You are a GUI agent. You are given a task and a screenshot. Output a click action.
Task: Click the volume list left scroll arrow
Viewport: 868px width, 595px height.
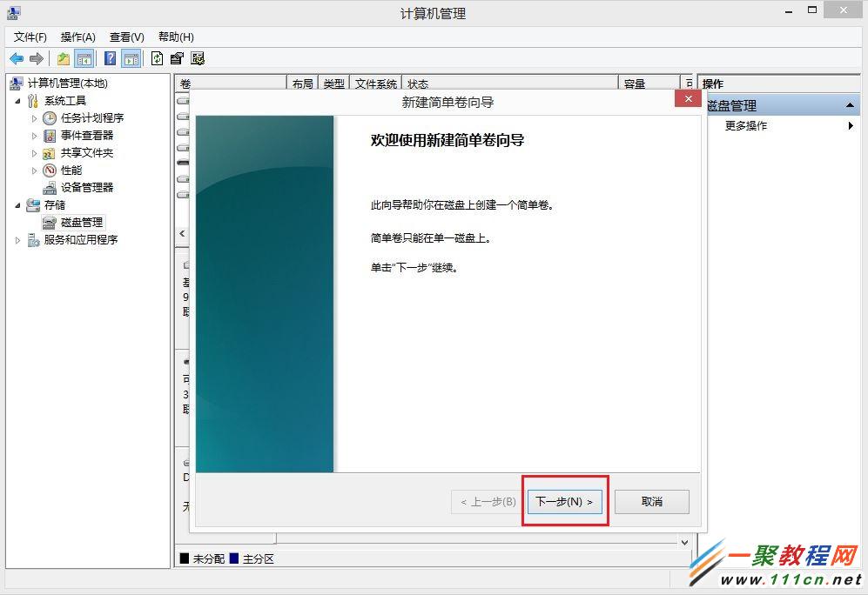182,233
